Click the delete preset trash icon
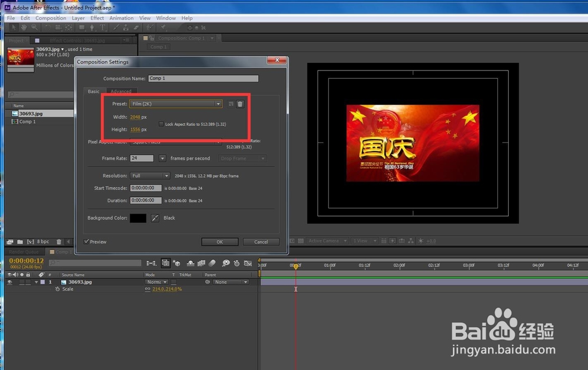Screen dimensions: 588x370 point(240,104)
